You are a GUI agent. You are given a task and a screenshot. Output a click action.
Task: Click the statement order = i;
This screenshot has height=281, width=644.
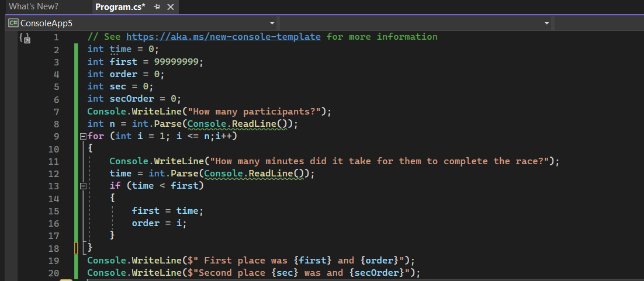point(160,223)
